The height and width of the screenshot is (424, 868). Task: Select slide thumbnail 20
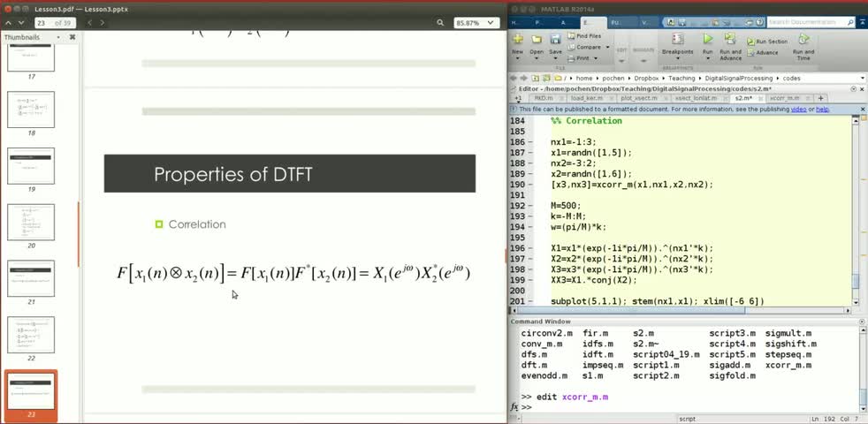click(x=31, y=223)
